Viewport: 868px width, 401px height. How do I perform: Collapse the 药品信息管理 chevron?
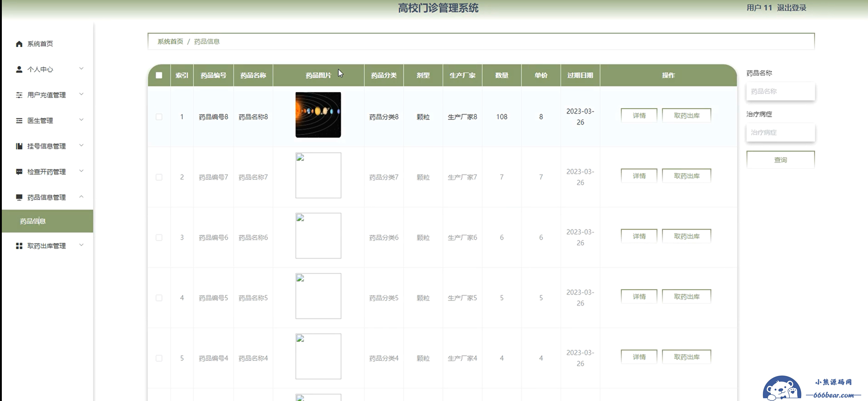[81, 197]
